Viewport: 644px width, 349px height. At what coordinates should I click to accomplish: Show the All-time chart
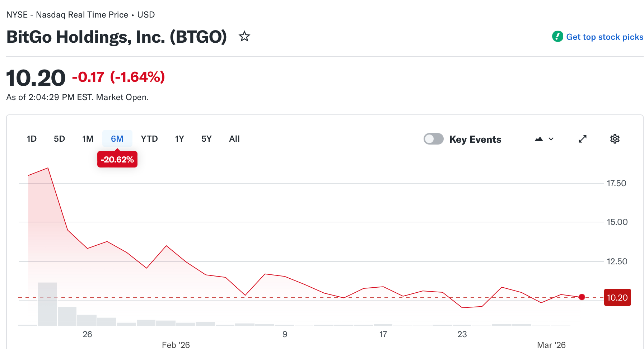coord(234,139)
